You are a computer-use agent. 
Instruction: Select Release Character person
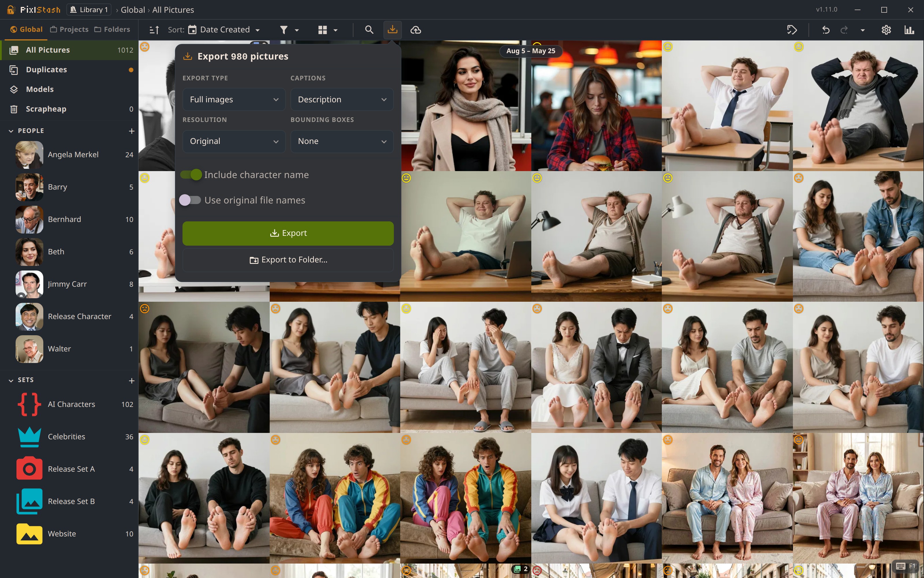pyautogui.click(x=69, y=316)
